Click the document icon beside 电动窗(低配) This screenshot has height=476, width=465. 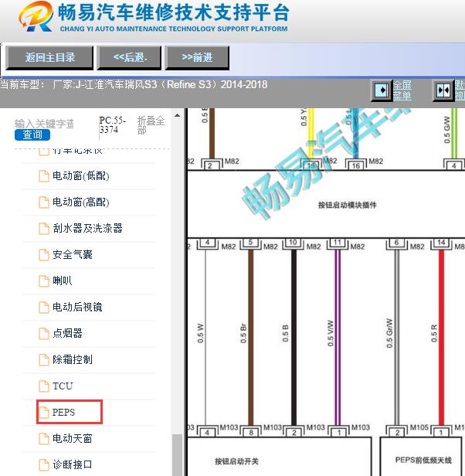coord(44,176)
